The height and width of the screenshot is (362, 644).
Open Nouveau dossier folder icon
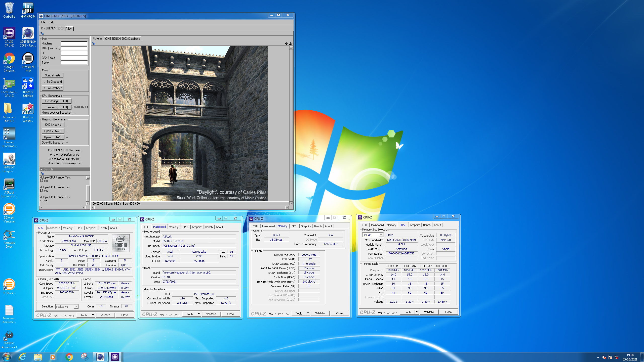point(9,112)
